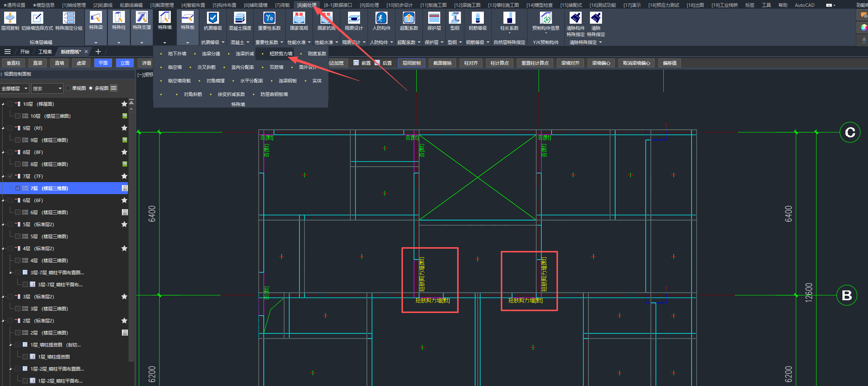Screen dimensions: 868x386
Task: Click the 混凝土强度 icon
Action: coord(240,18)
